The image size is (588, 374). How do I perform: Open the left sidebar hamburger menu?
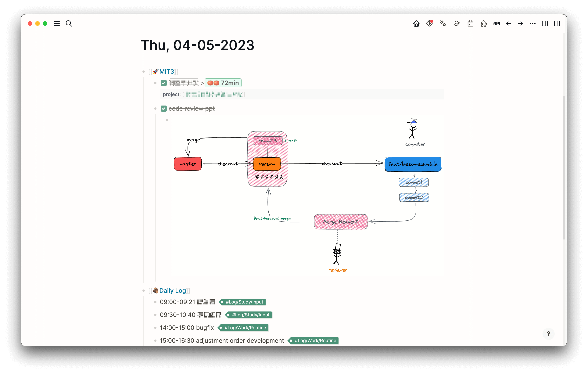pos(57,23)
